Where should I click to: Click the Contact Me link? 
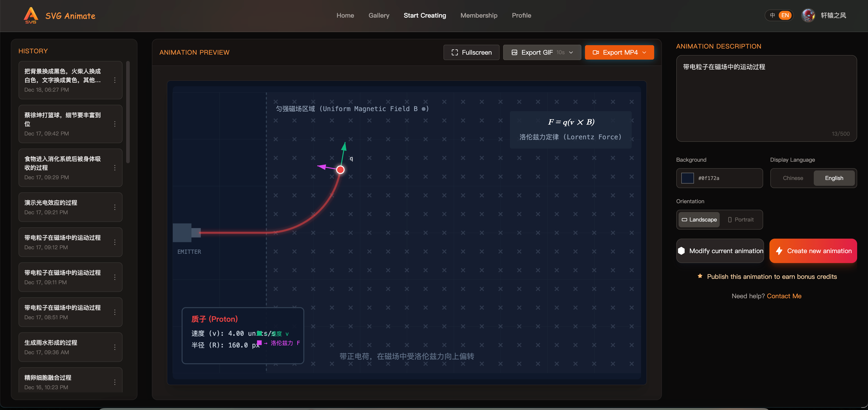[784, 296]
